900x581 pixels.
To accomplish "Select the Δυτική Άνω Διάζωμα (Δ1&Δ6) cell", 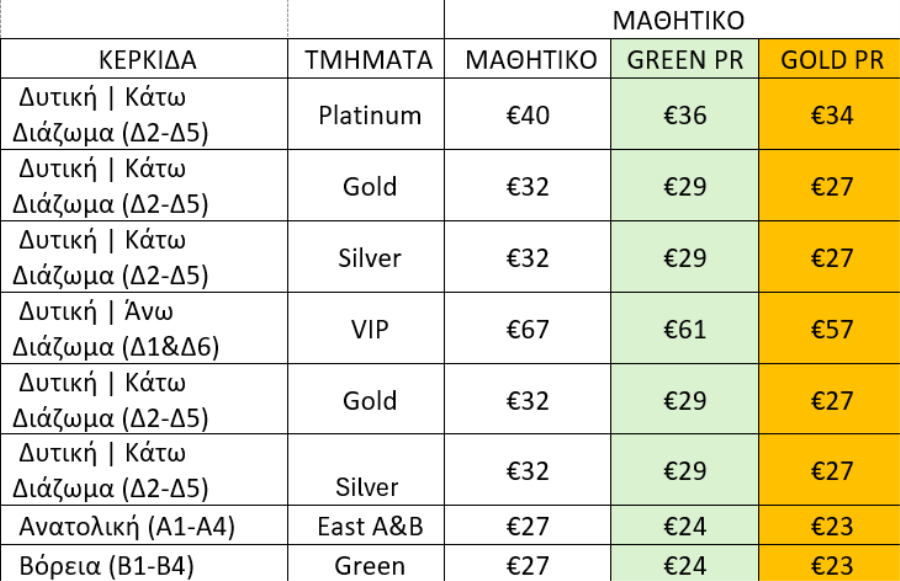I will tap(144, 328).
